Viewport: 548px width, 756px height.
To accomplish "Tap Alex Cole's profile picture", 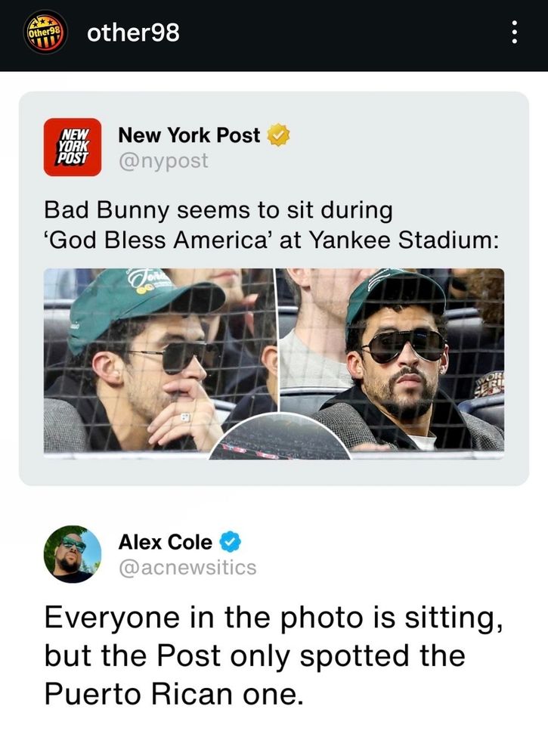I will coord(73,554).
